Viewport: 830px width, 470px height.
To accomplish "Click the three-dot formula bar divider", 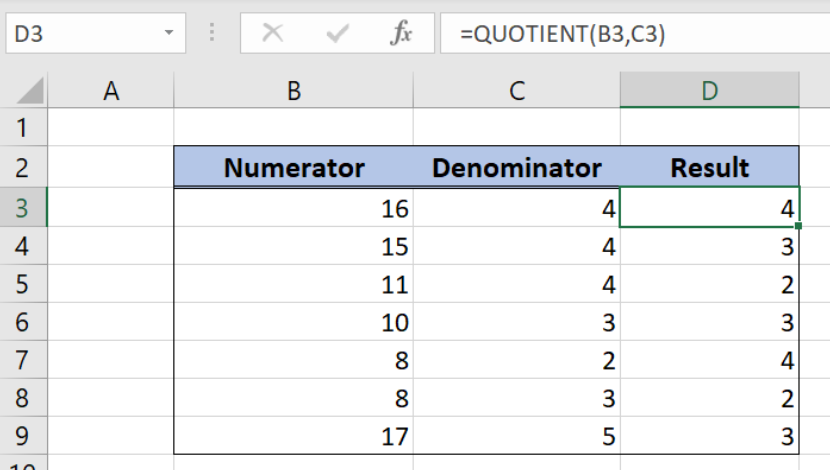I will point(212,33).
